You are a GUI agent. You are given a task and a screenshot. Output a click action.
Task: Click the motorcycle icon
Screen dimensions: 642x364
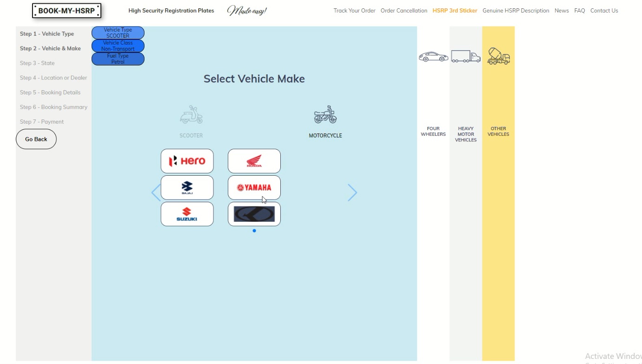[x=325, y=114]
